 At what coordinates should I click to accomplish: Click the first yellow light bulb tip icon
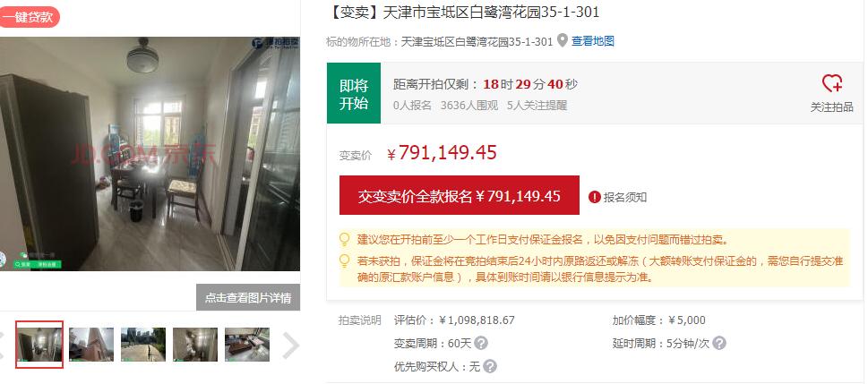click(344, 240)
